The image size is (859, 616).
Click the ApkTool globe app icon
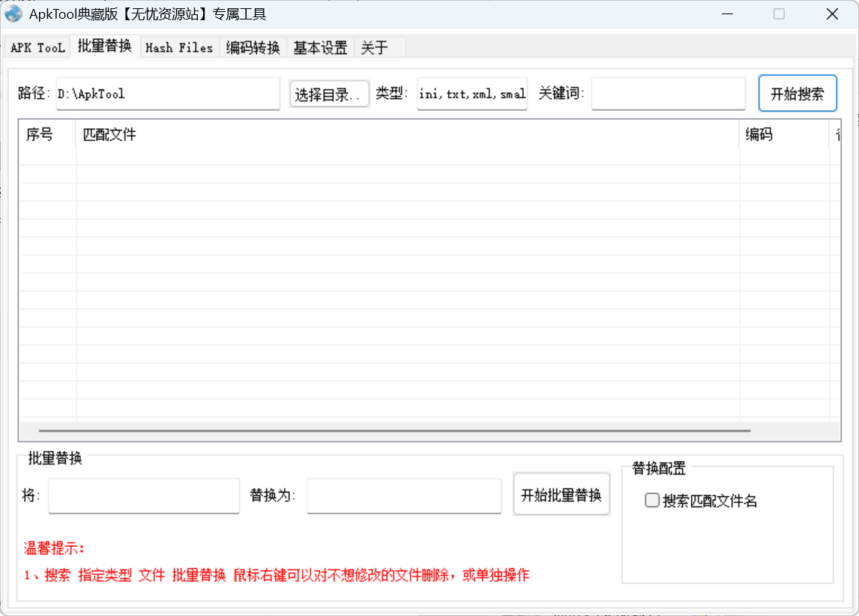13,13
